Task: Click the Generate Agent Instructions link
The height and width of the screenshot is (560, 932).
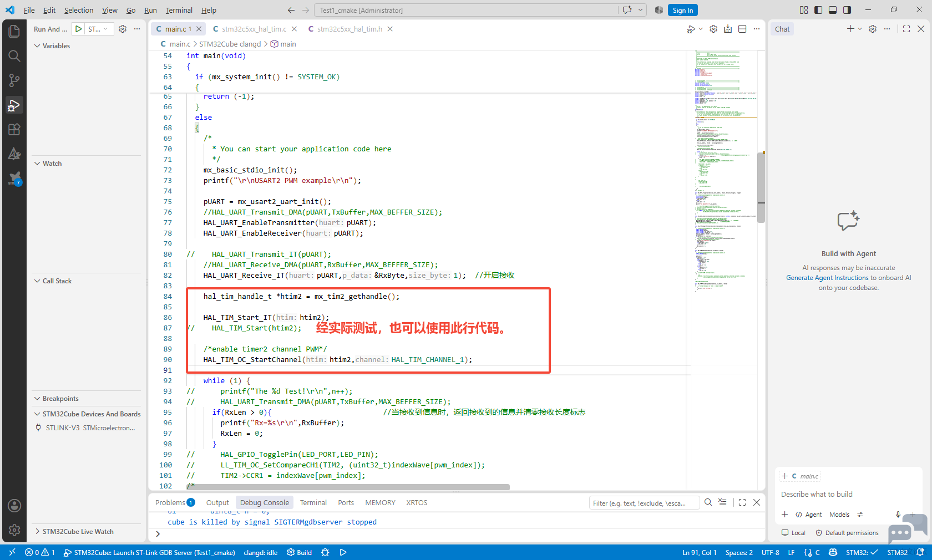Action: point(827,278)
